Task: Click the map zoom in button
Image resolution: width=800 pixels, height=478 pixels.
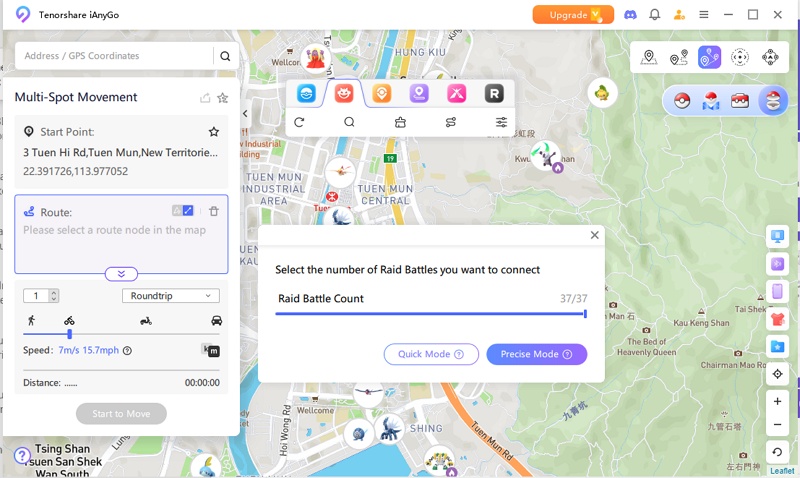Action: pyautogui.click(x=778, y=400)
